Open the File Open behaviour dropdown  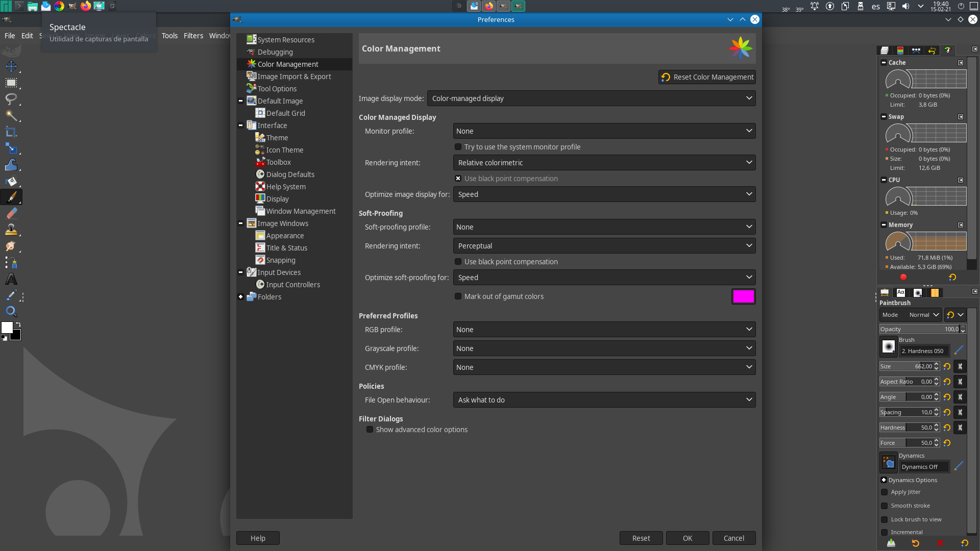[604, 400]
